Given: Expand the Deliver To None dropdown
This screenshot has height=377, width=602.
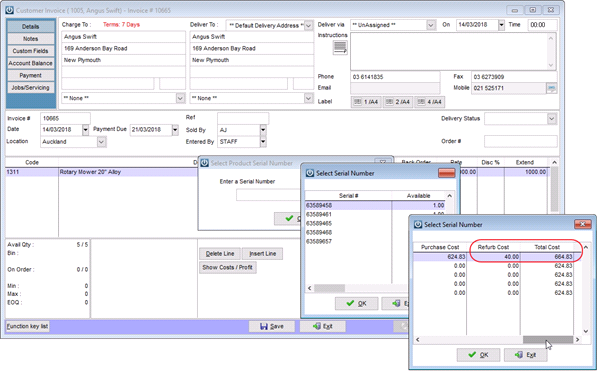Looking at the screenshot, I should point(308,98).
